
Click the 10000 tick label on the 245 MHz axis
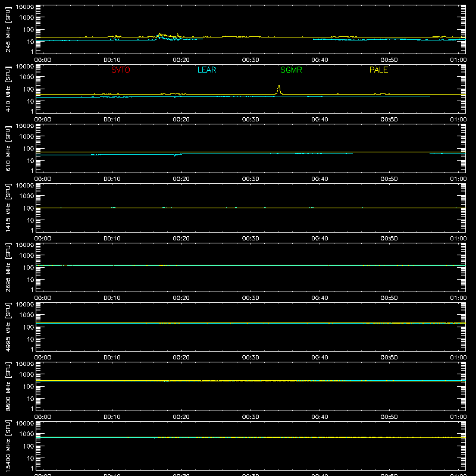coord(25,7)
